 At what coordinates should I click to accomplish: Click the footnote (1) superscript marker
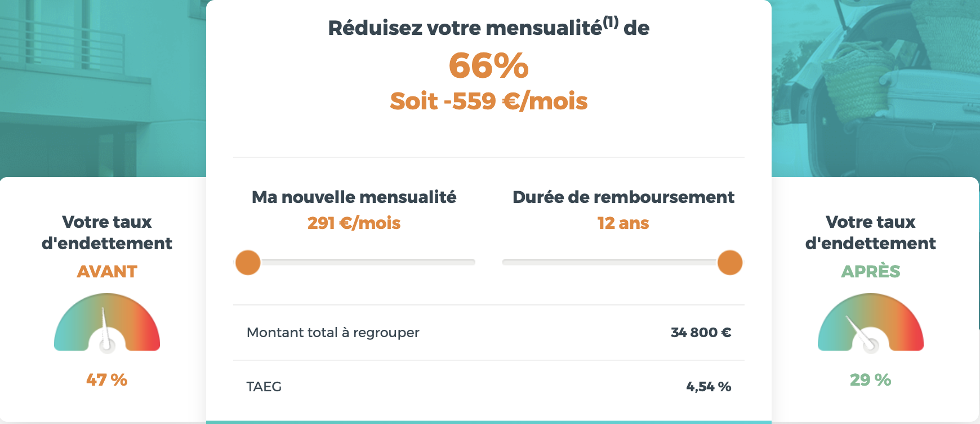[611, 22]
